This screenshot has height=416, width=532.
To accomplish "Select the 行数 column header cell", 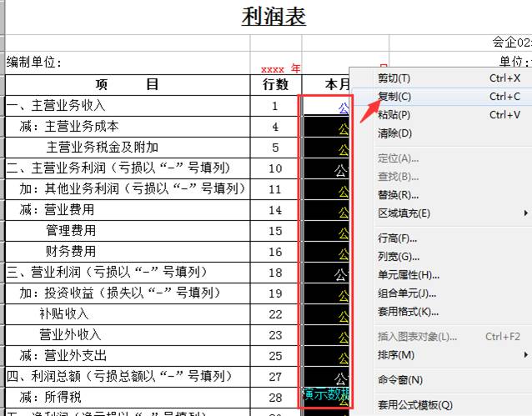I will (275, 84).
